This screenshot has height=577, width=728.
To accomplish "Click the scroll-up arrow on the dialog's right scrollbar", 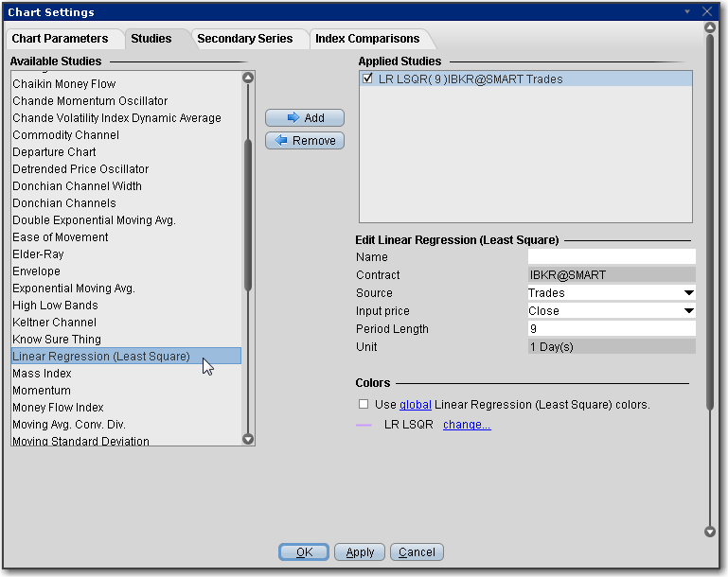I will [x=710, y=28].
